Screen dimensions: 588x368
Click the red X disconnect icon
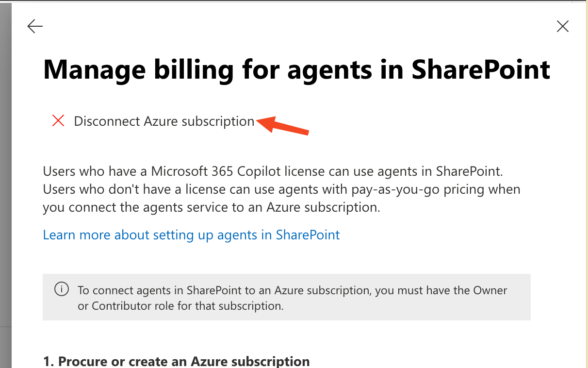tap(58, 121)
